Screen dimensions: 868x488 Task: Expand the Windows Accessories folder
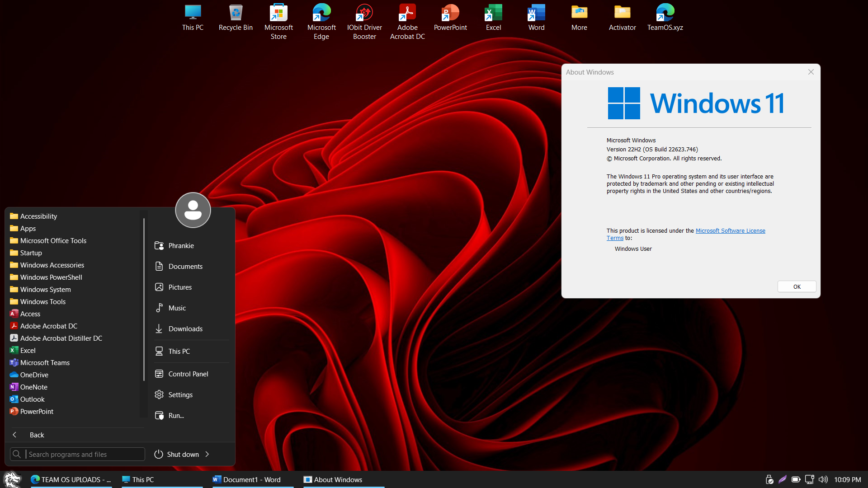pyautogui.click(x=52, y=265)
